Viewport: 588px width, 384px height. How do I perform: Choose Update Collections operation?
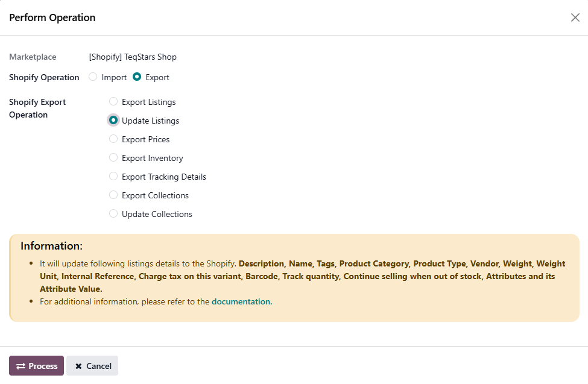(113, 214)
